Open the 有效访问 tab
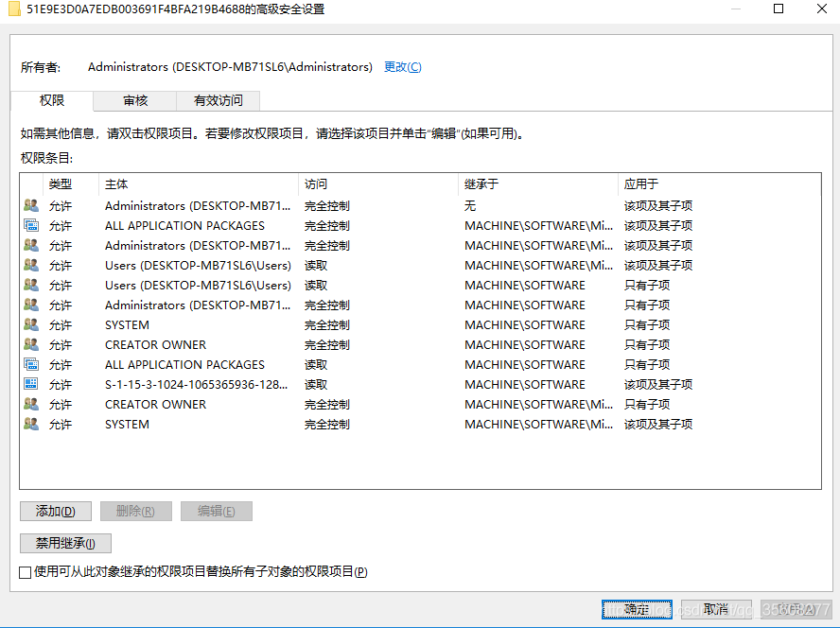 pos(218,101)
